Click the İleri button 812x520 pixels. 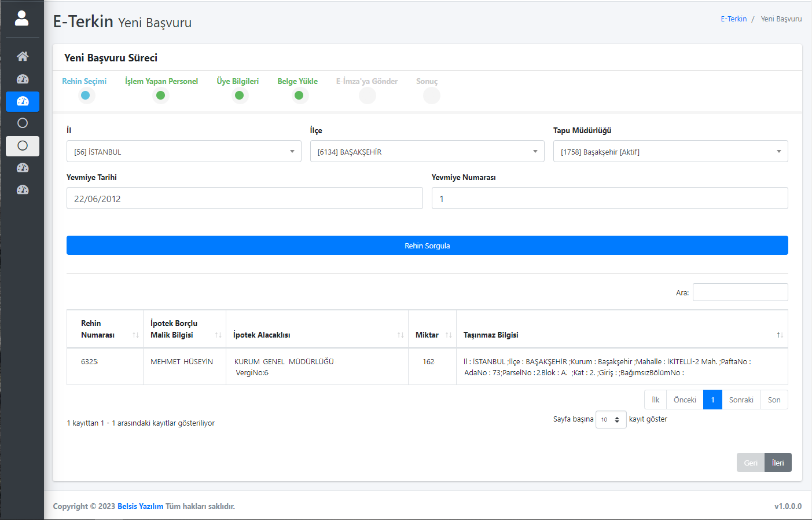(778, 463)
